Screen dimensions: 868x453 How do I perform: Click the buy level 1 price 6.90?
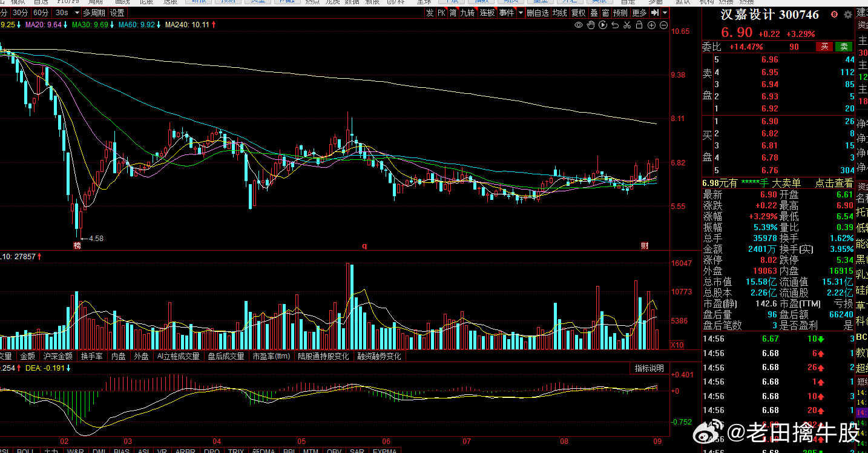(x=770, y=121)
